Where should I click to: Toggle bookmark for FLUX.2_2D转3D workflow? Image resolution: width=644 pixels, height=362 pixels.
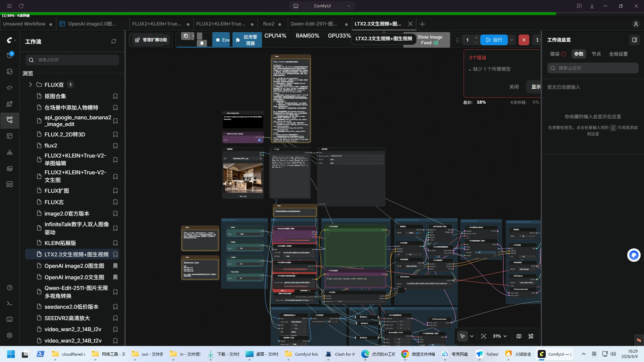(x=115, y=134)
